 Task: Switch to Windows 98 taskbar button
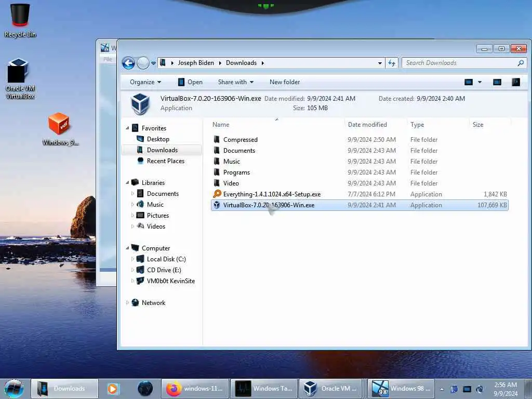click(402, 389)
